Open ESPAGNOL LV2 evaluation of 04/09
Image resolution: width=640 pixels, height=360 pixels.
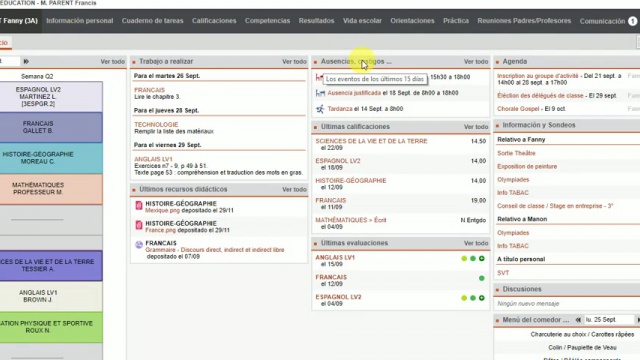point(400,300)
